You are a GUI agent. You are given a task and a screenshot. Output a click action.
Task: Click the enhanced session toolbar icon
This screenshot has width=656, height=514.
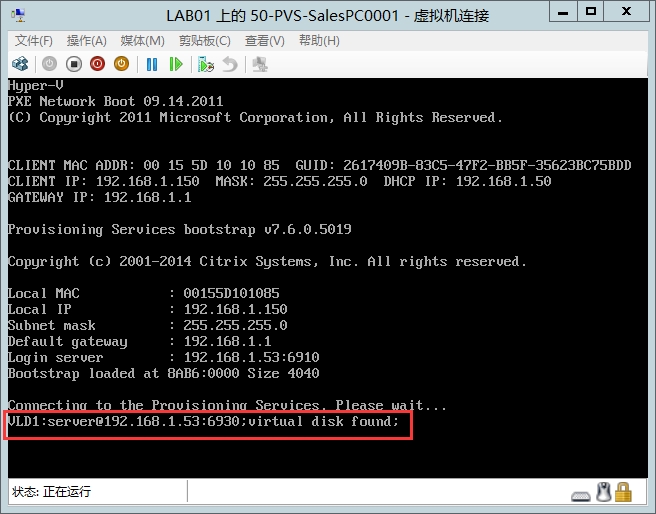[x=260, y=64]
